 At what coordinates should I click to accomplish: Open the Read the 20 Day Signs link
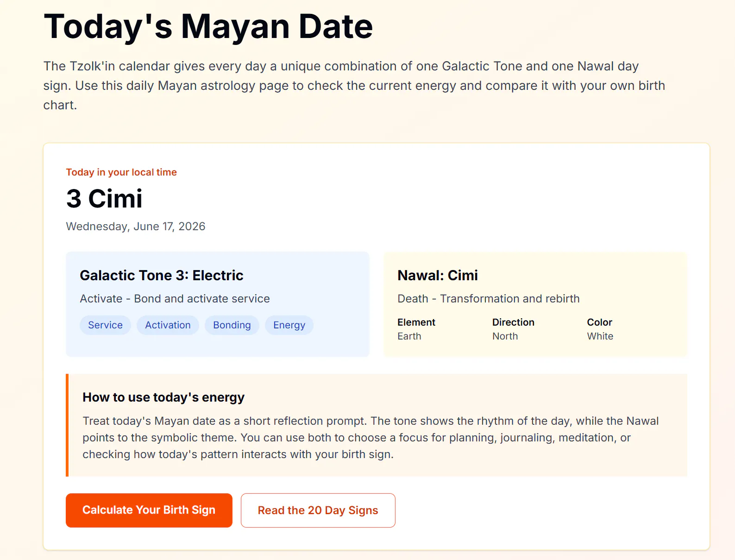tap(318, 510)
